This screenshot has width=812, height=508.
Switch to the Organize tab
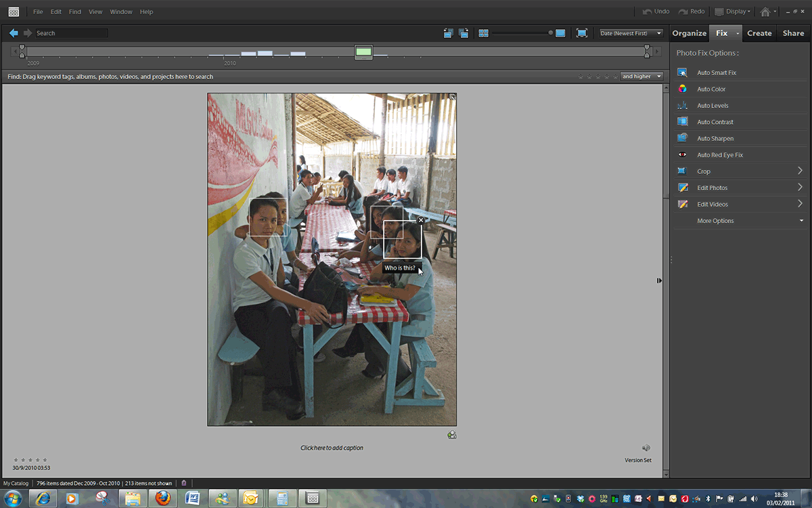(689, 33)
